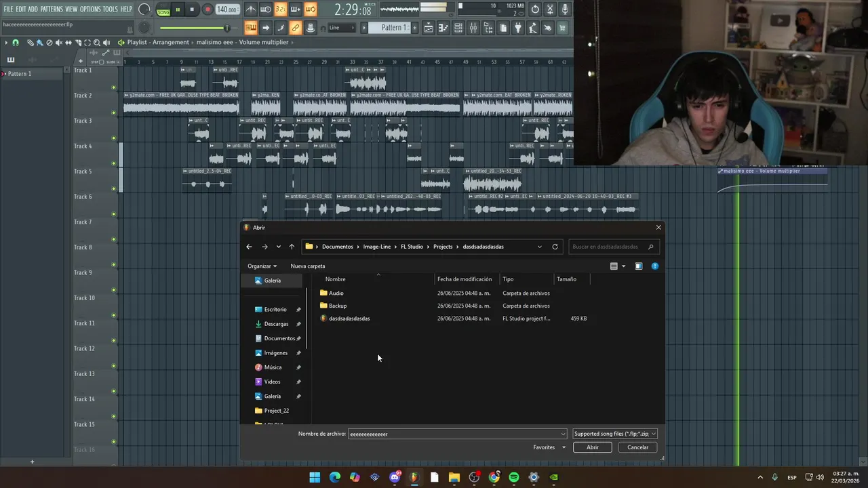Viewport: 868px width, 488px height.
Task: Select the playlist zoom magnifier tool
Action: point(97,43)
